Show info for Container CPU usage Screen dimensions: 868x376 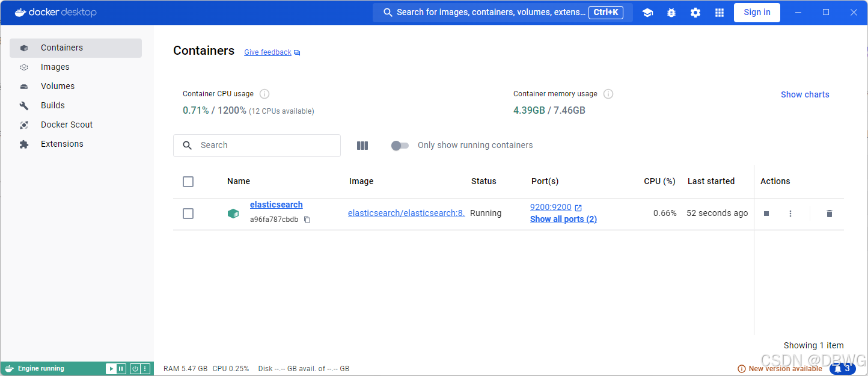point(264,94)
